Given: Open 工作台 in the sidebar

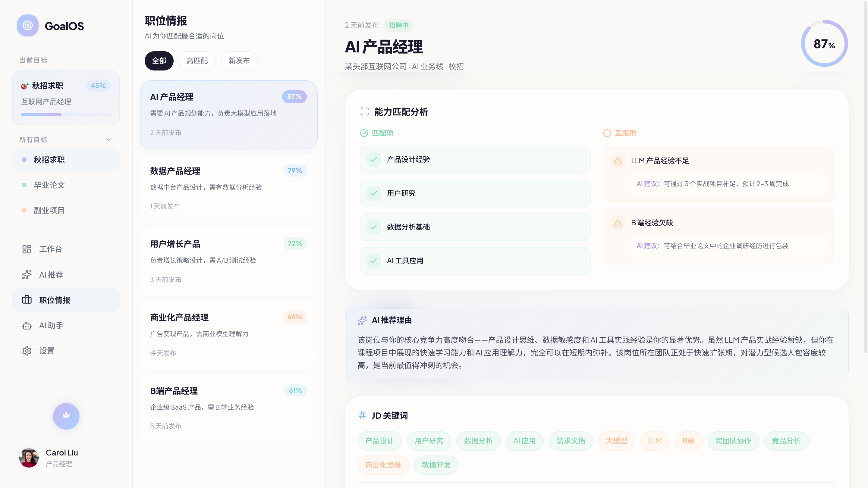Looking at the screenshot, I should [66, 249].
